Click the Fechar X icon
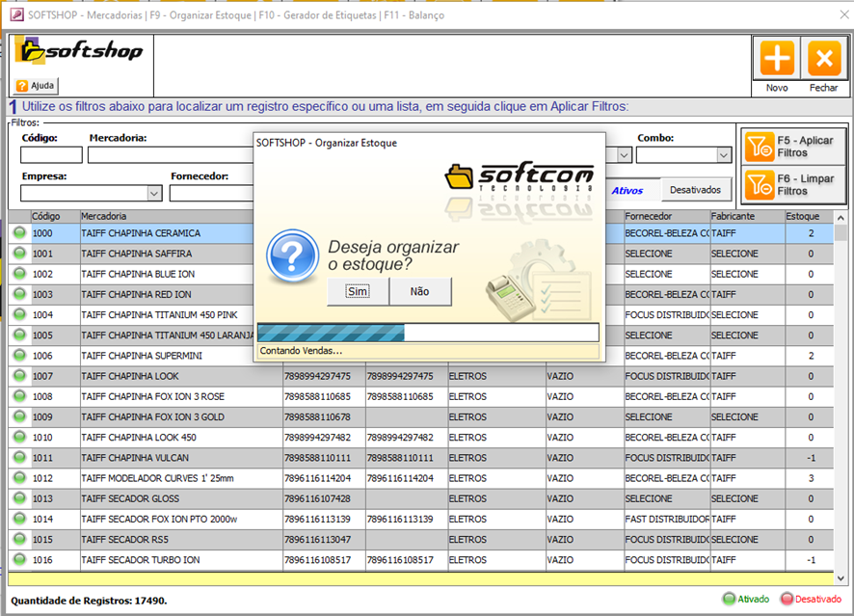This screenshot has width=854, height=616. pyautogui.click(x=823, y=60)
